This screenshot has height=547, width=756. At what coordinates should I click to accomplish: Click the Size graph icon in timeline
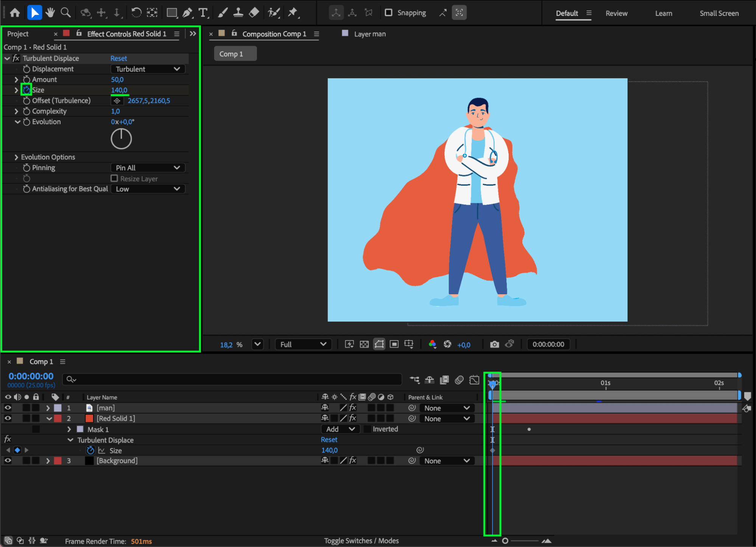pos(101,451)
